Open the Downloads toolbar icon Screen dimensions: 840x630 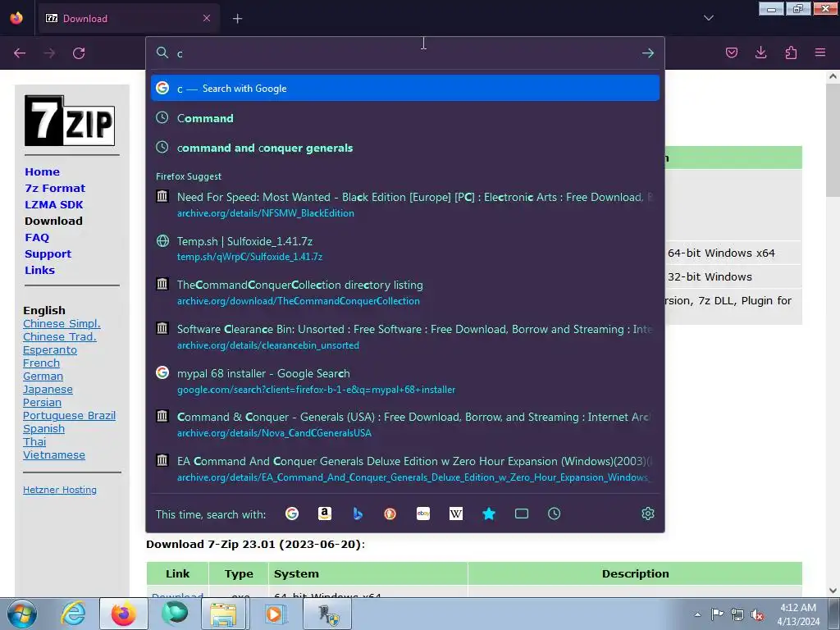(760, 52)
